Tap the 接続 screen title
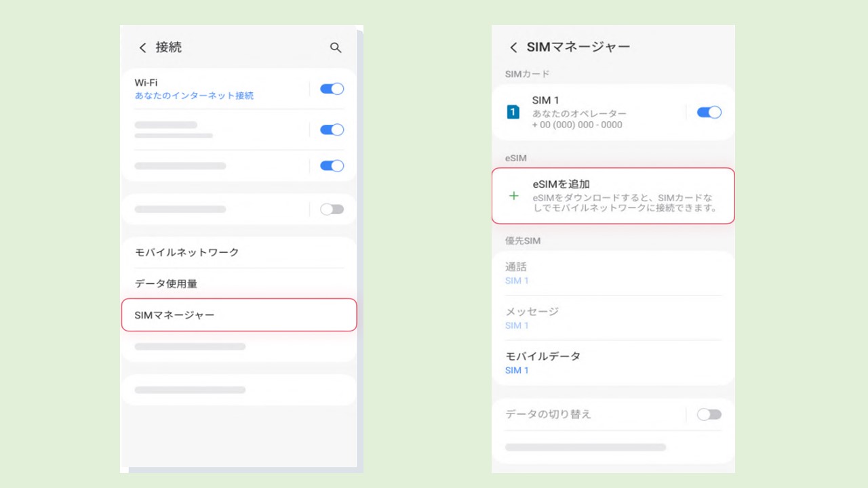This screenshot has height=488, width=868. coord(169,47)
